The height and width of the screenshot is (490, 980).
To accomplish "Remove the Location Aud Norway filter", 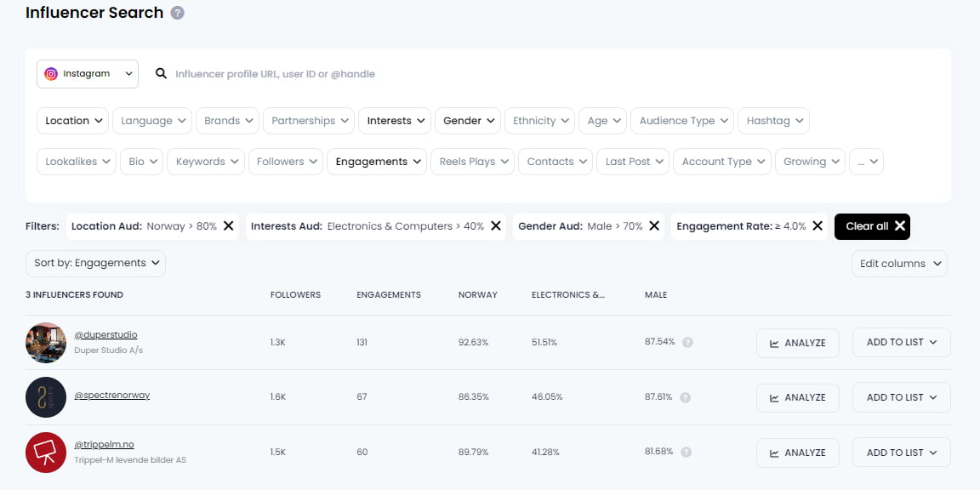I will [x=229, y=226].
